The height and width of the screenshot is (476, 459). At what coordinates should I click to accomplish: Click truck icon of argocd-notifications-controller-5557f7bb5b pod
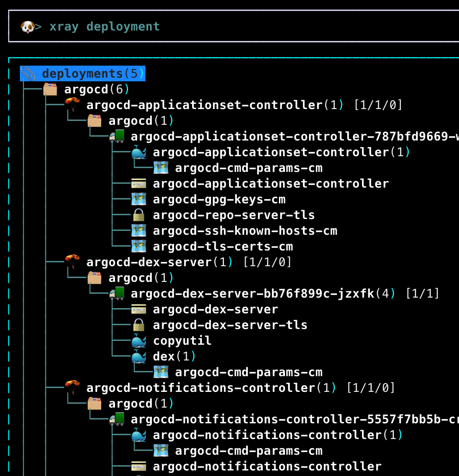click(117, 419)
